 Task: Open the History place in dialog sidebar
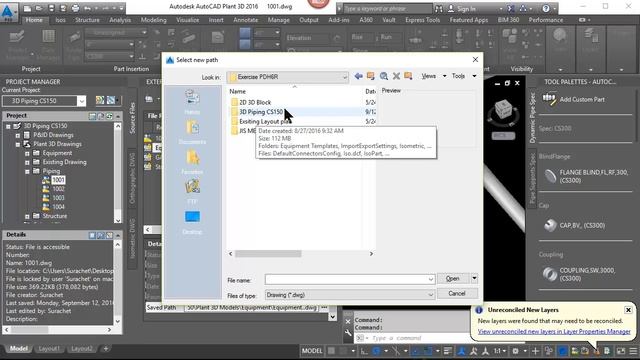(192, 102)
